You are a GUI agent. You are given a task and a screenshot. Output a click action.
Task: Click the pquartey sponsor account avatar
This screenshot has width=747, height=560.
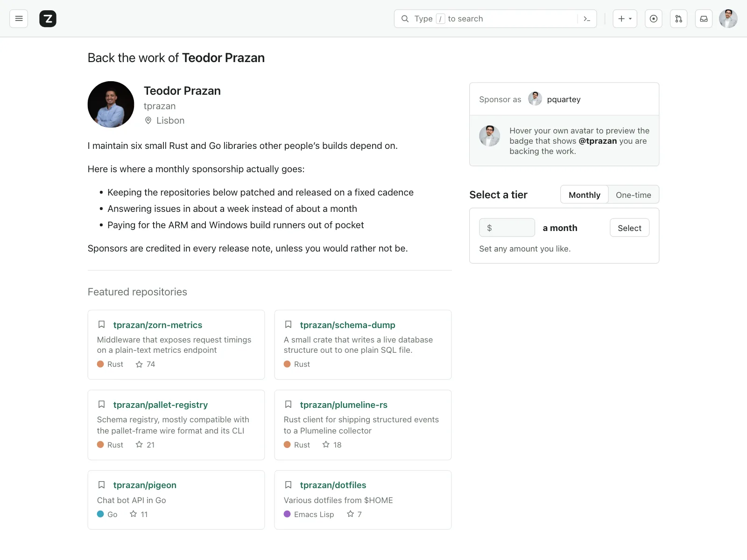535,99
